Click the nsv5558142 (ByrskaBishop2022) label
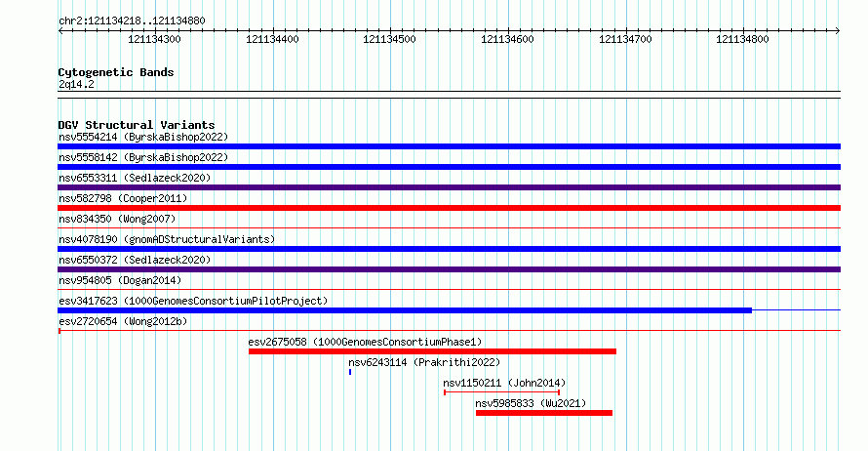Screen dimensions: 868x451 (143, 157)
